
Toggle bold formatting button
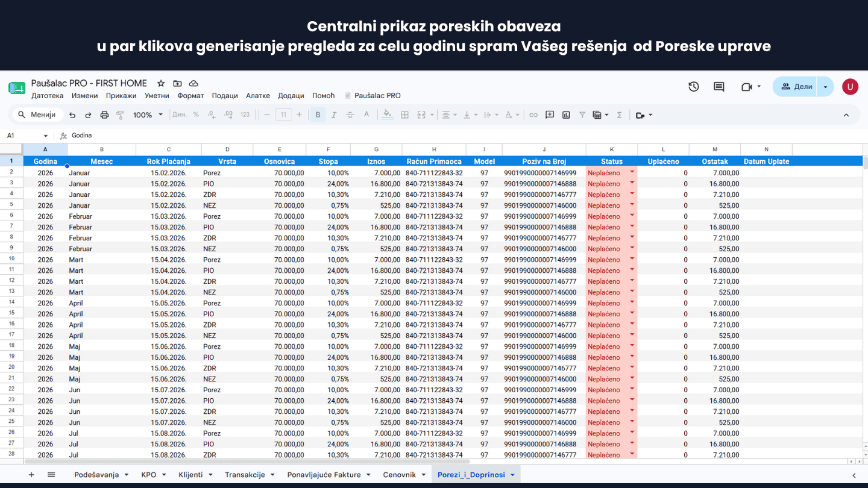click(x=318, y=114)
